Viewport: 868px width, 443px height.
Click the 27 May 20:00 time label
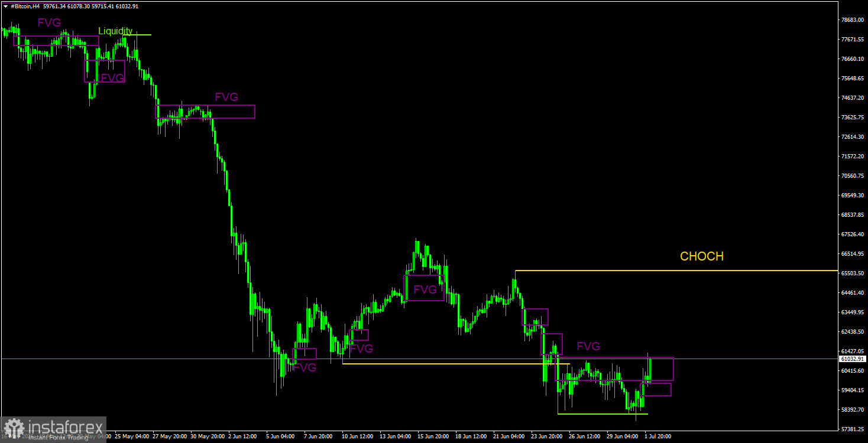tap(170, 437)
